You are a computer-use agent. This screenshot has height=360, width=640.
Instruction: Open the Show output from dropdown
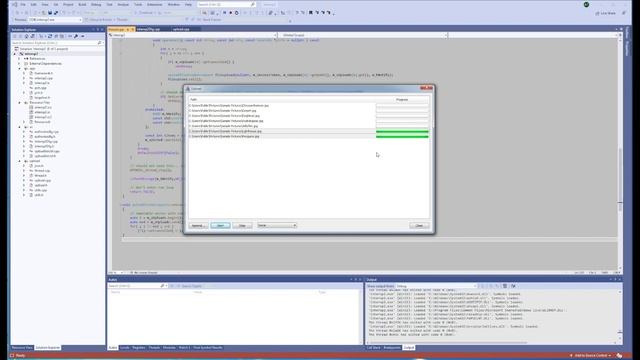436,286
